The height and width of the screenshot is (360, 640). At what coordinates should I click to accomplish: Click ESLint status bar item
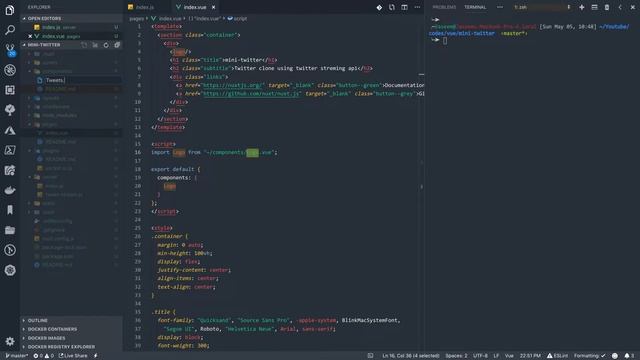tap(557, 356)
